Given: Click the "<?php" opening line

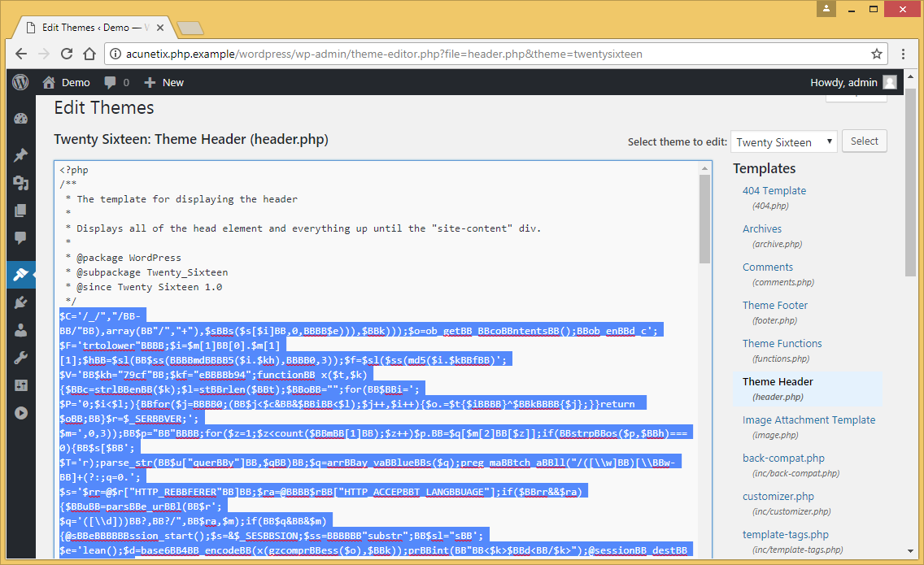Looking at the screenshot, I should (x=74, y=170).
